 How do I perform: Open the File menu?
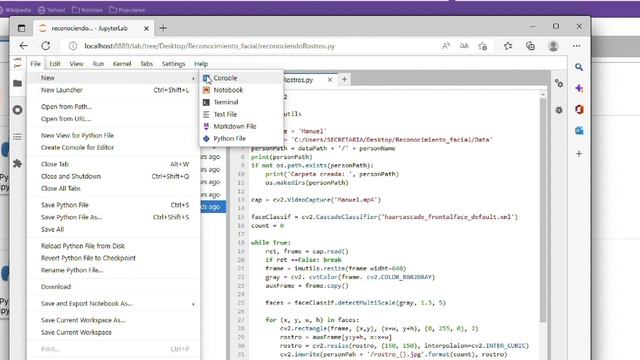tap(36, 64)
